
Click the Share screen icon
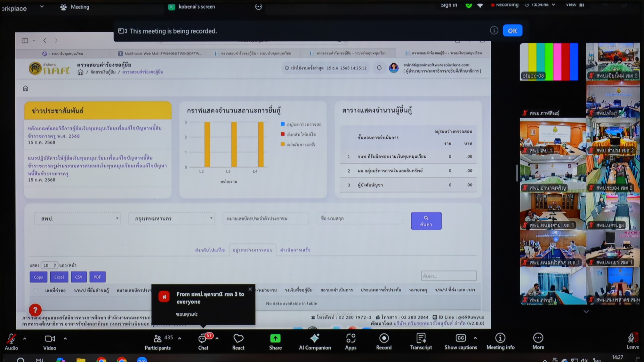click(x=275, y=338)
